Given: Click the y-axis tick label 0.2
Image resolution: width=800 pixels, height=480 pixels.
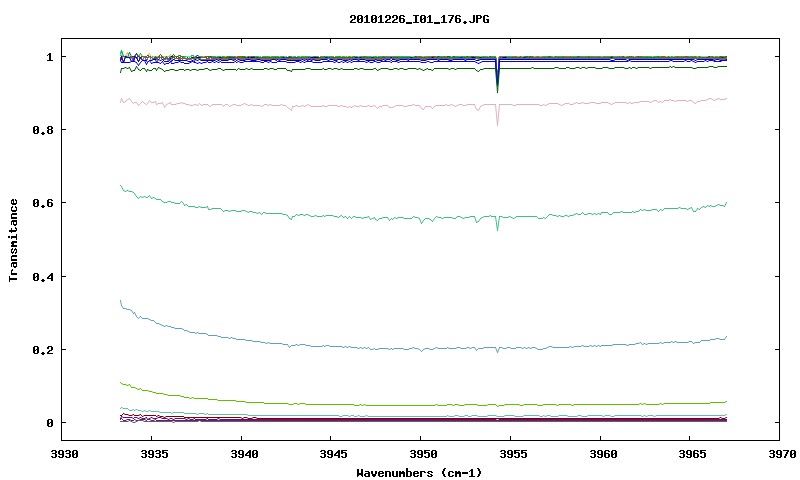Looking at the screenshot, I should (43, 350).
